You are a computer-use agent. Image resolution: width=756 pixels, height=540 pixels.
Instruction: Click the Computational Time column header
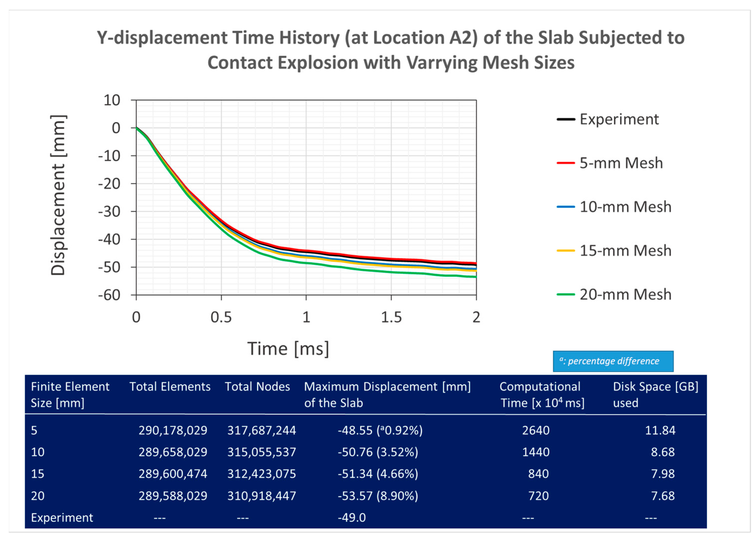coord(542,394)
